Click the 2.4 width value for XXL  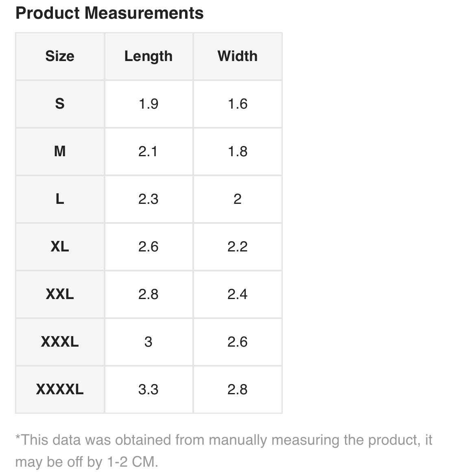pos(238,294)
